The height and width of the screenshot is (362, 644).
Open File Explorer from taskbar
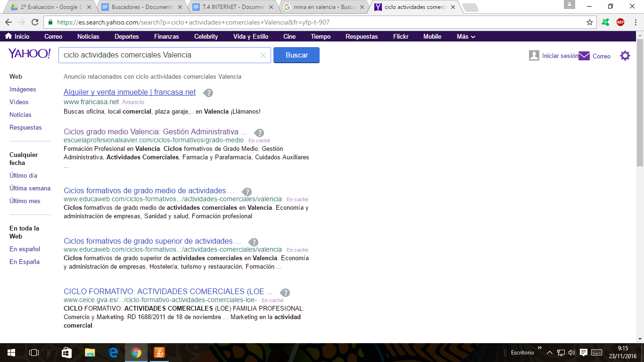[90, 353]
